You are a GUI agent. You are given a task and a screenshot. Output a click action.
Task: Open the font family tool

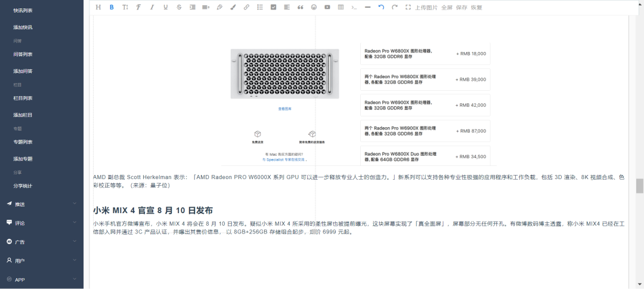coord(138,7)
